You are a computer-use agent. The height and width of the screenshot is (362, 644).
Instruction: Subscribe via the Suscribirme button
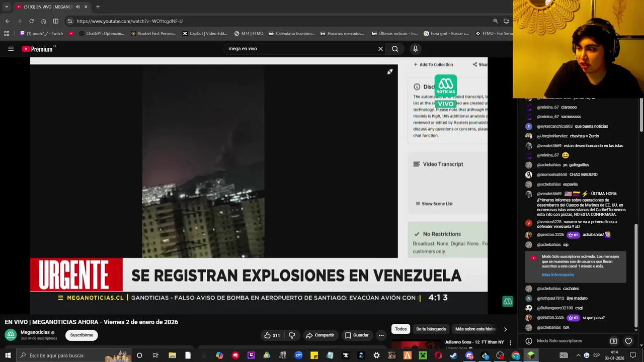coord(82,335)
